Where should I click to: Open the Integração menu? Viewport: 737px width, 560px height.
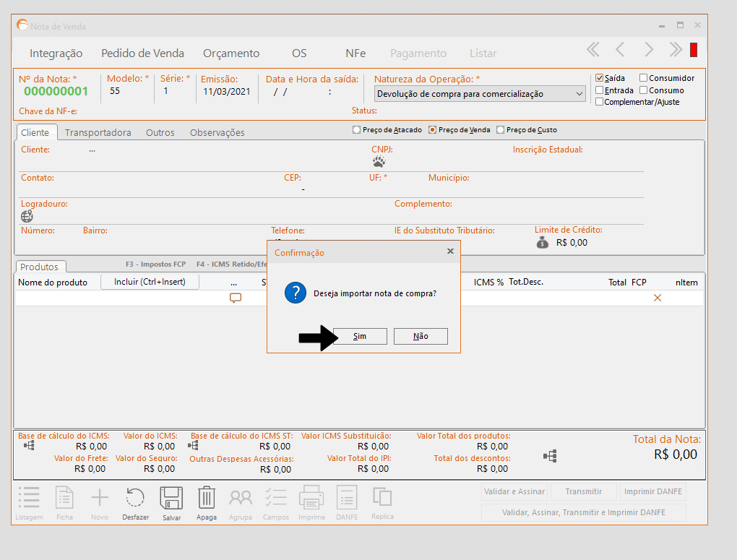click(56, 53)
